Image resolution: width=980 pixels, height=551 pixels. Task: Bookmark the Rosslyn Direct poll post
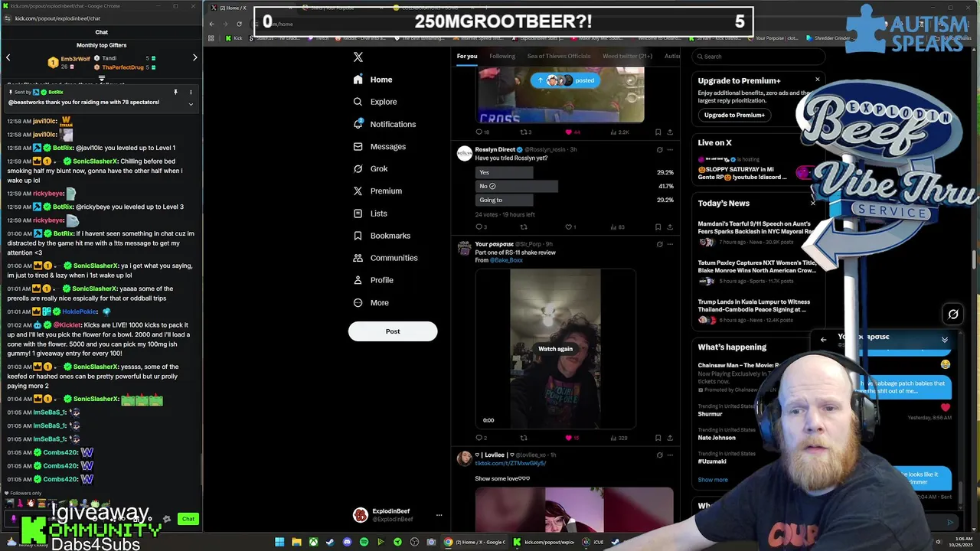658,227
